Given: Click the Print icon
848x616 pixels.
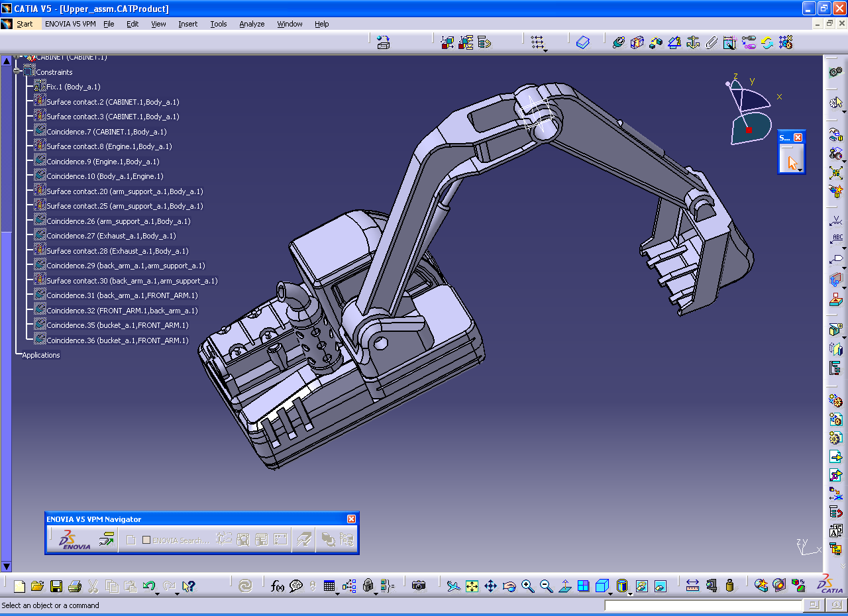Looking at the screenshot, I should coord(74,586).
